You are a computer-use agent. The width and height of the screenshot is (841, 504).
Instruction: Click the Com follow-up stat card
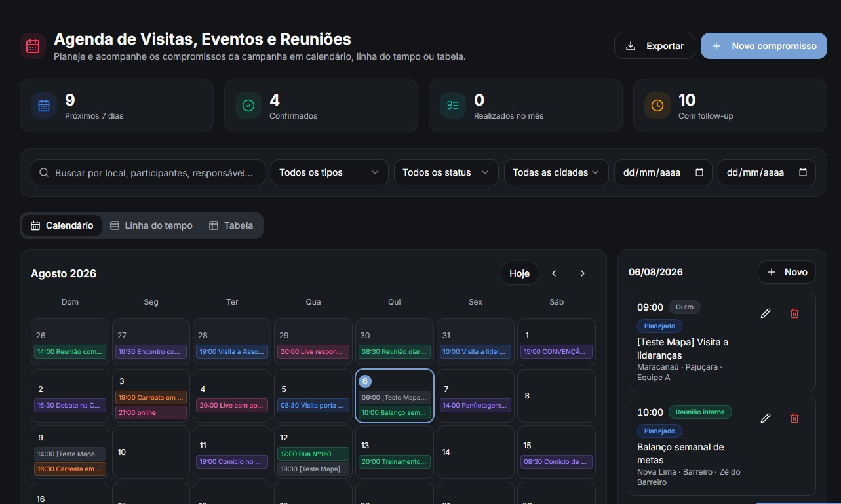[x=730, y=106]
